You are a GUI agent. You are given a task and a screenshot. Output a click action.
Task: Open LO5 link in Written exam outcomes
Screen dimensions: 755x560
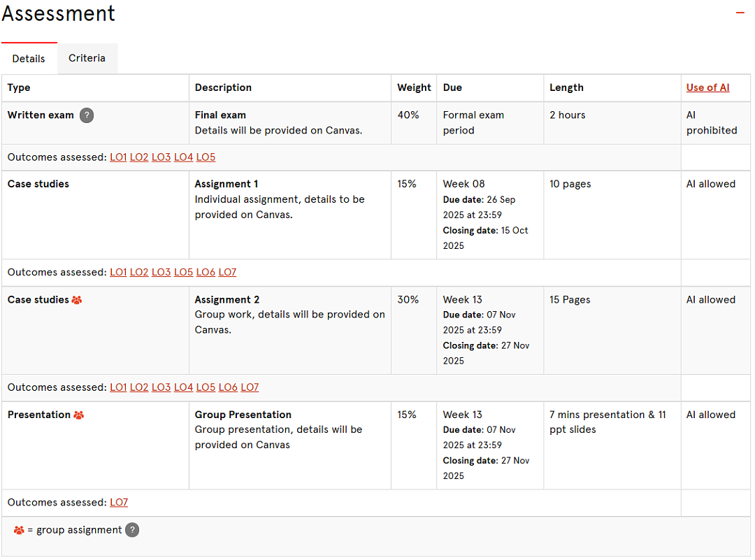[206, 157]
